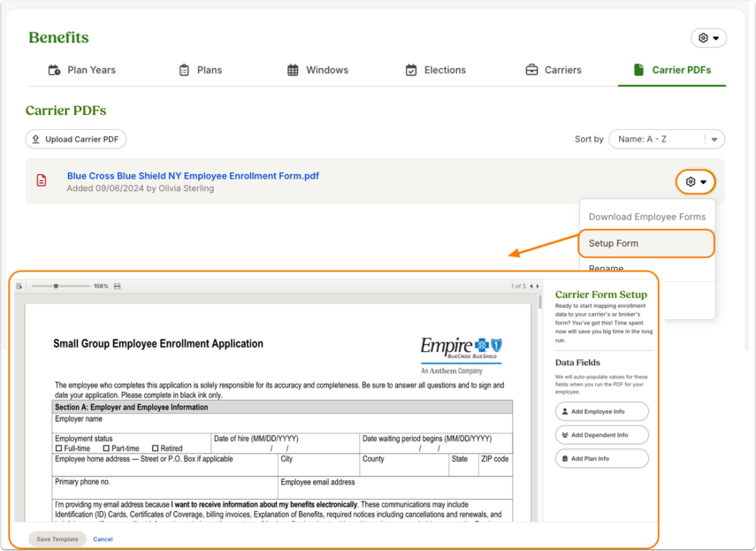Screen dimensions: 756x551
Task: Click the Elections calendar-check icon
Action: tap(411, 70)
